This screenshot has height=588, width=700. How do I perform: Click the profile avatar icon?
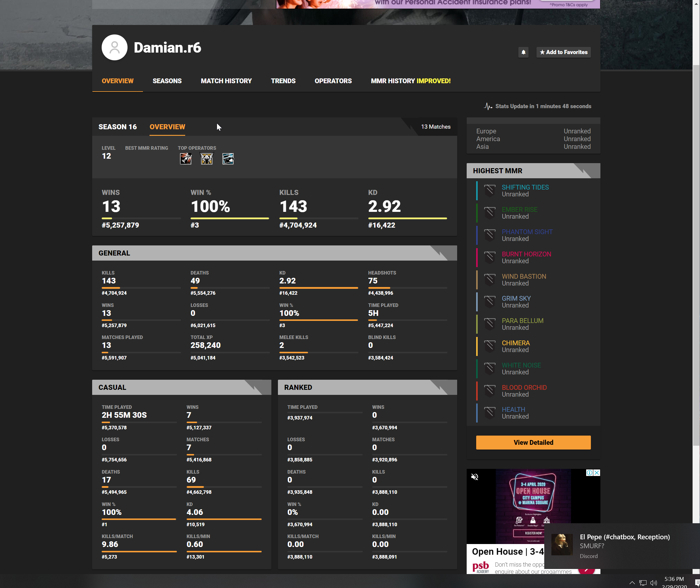(x=114, y=47)
